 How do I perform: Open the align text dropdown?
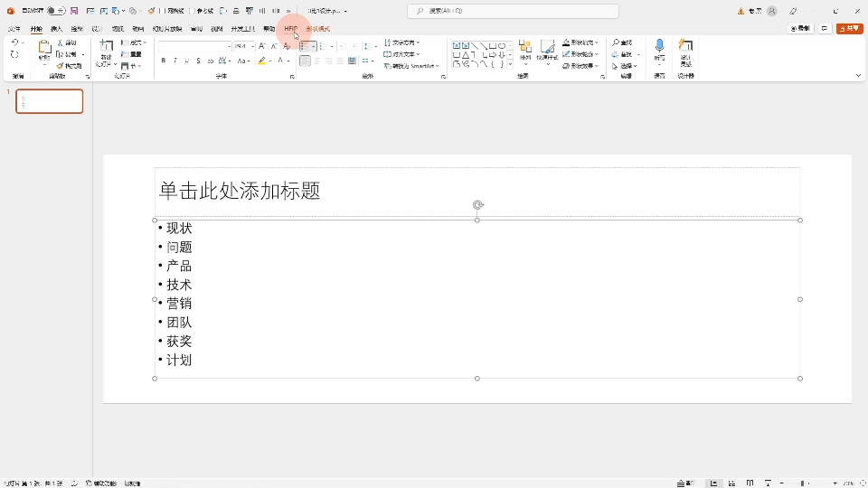[x=401, y=54]
